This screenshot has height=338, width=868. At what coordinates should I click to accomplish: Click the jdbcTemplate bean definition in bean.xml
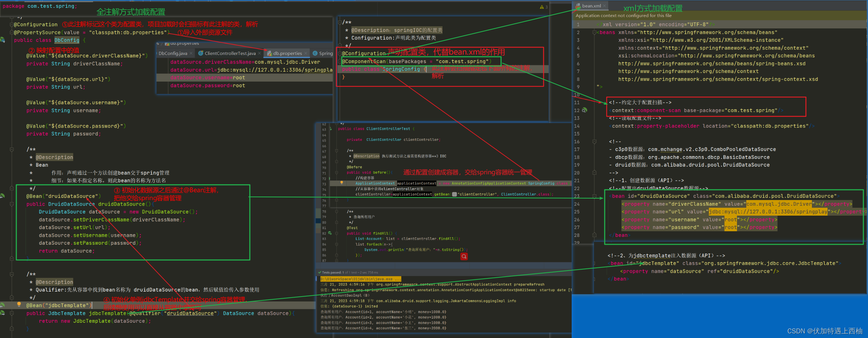click(x=724, y=263)
